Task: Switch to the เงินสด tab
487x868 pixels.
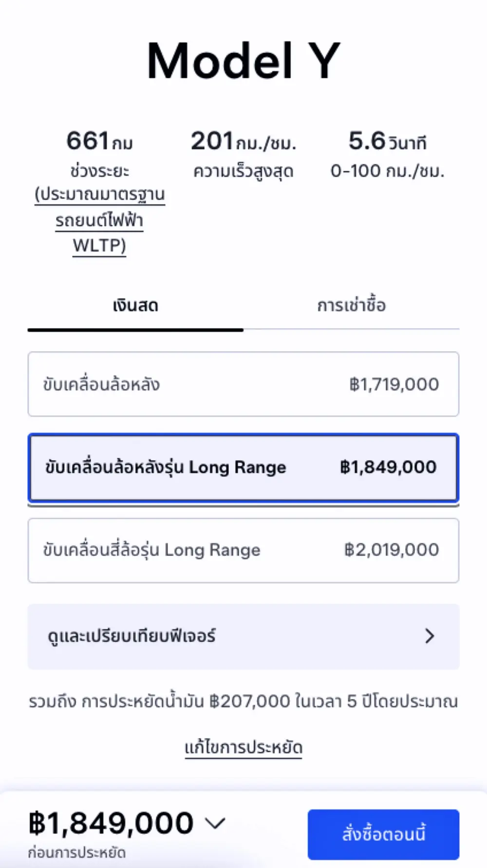Action: (x=135, y=306)
